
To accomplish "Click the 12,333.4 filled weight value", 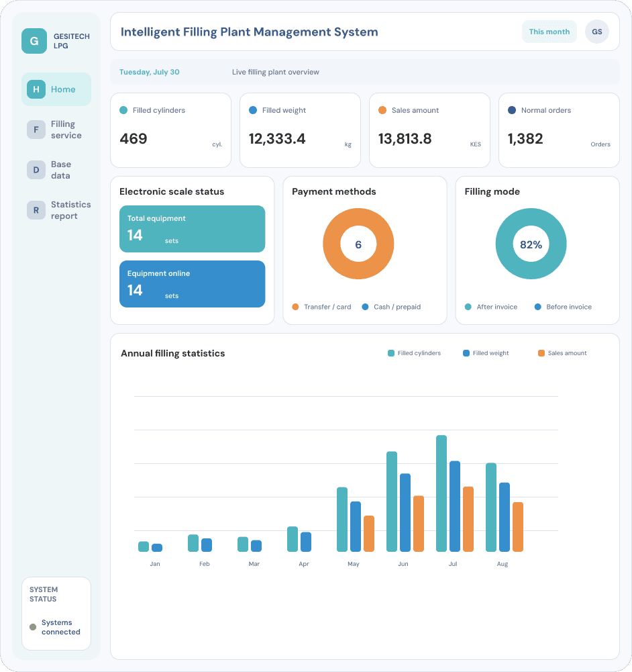I will pyautogui.click(x=277, y=138).
